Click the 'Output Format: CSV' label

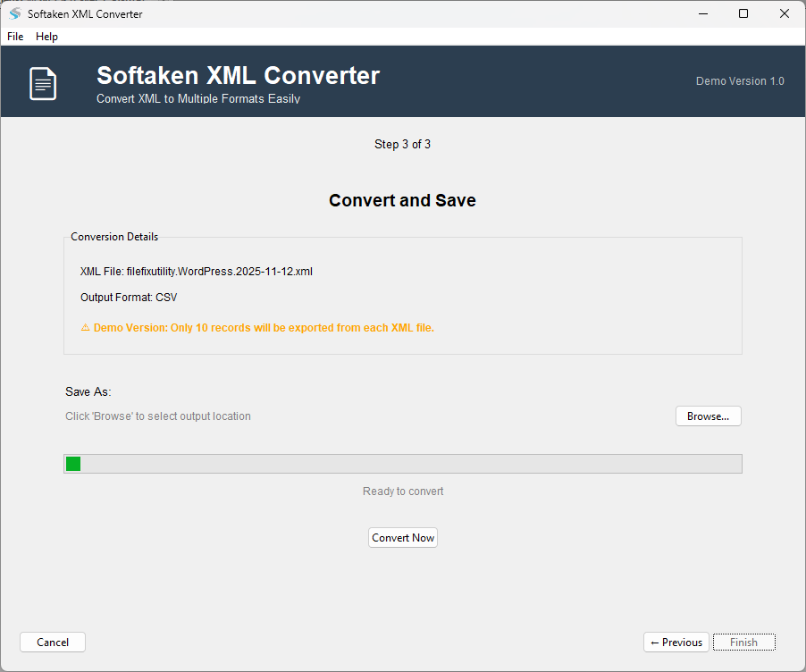click(127, 298)
